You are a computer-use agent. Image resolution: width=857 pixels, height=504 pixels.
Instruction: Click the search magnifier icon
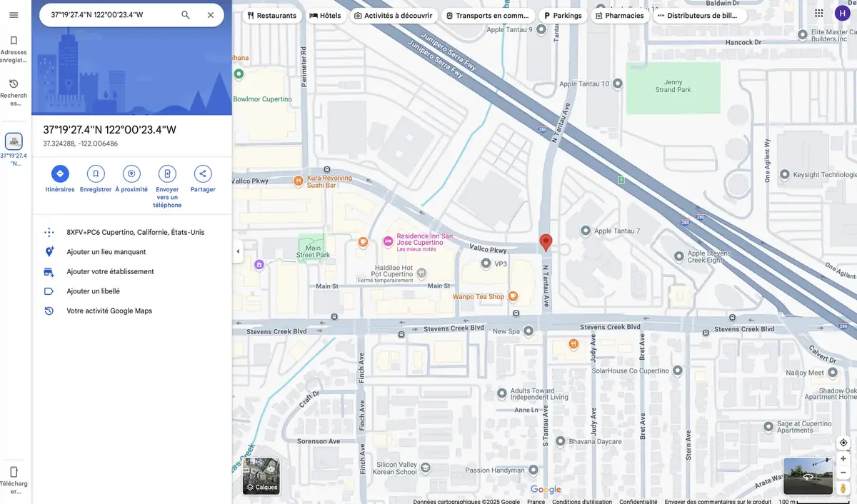pyautogui.click(x=186, y=15)
